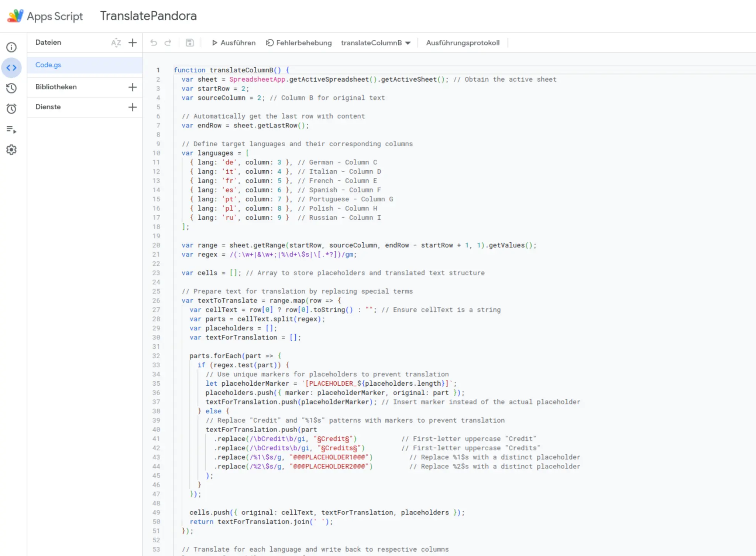Image resolution: width=756 pixels, height=556 pixels.
Task: Click 'cells.push' on line 49
Action: tap(209, 513)
